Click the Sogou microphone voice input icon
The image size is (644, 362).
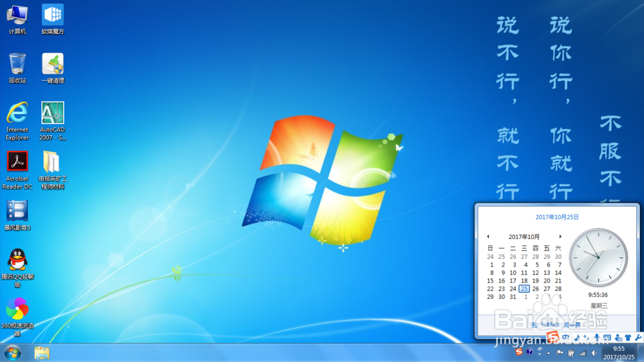597,338
